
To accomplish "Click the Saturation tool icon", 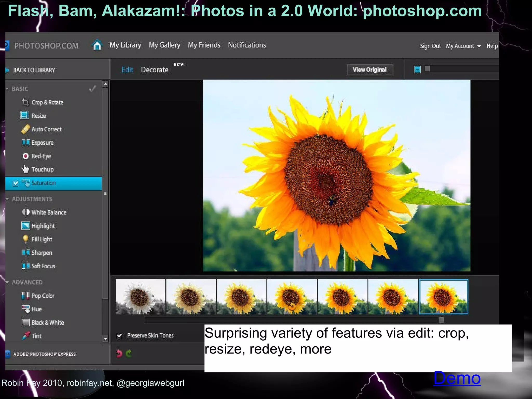I will tap(26, 183).
